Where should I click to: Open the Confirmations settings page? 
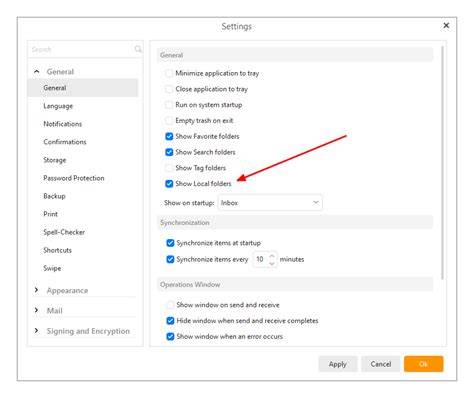pos(65,142)
